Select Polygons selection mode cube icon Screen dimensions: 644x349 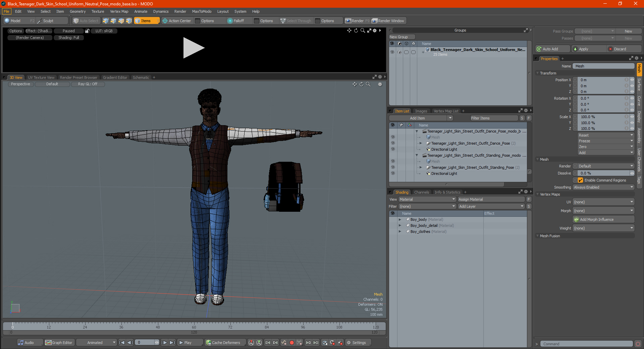coord(121,21)
